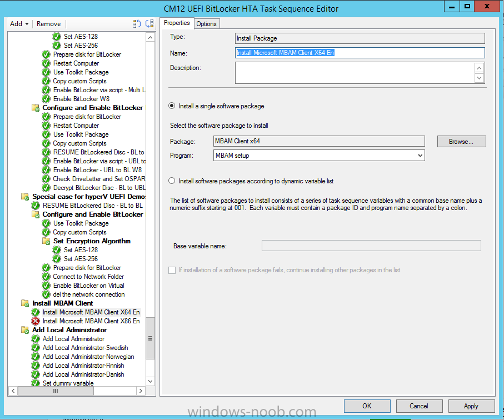Click the Package field showing MBAM Client x64
Viewport: 504px width, 420px height.
[x=319, y=141]
